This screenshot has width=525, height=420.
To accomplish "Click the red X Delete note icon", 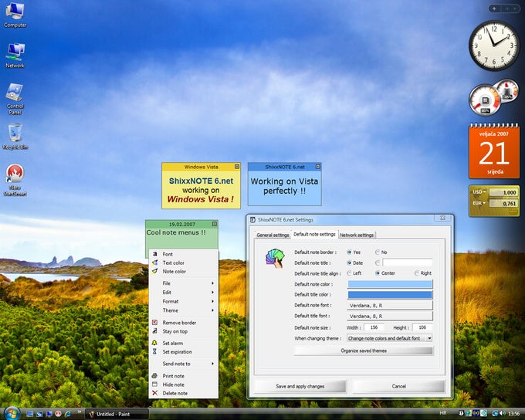I will (154, 393).
